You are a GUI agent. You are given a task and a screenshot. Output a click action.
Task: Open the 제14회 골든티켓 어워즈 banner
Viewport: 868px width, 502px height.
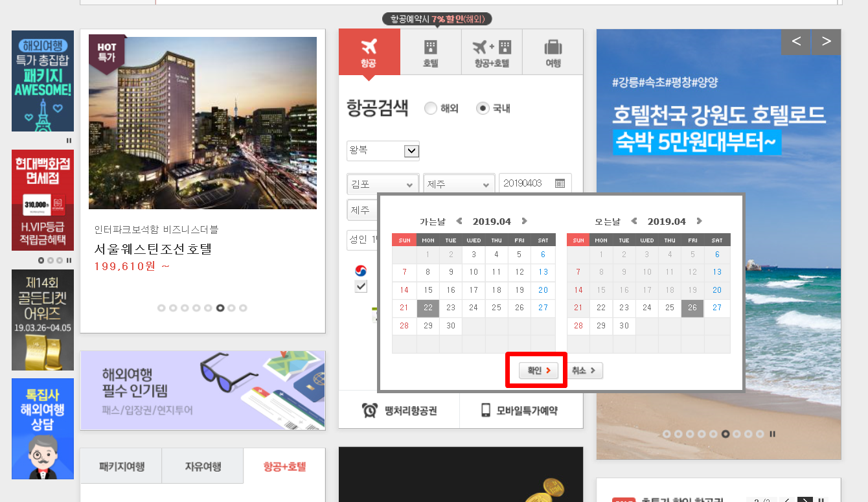coord(43,320)
